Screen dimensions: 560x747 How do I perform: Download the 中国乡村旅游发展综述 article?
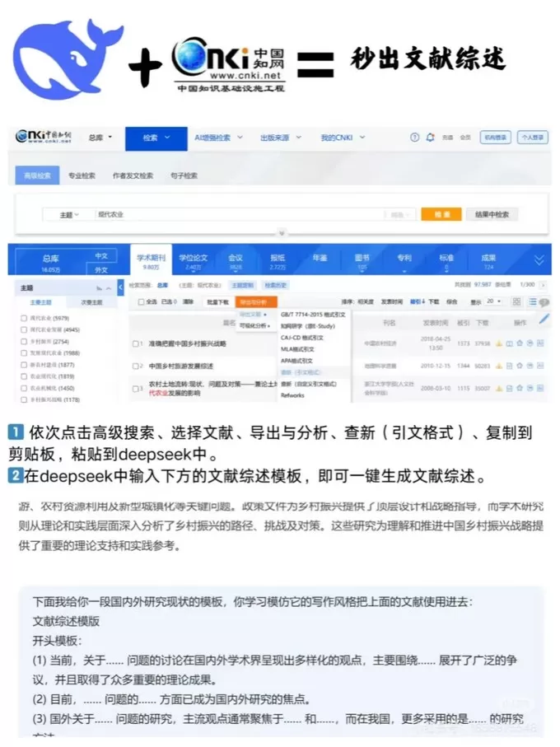(499, 366)
